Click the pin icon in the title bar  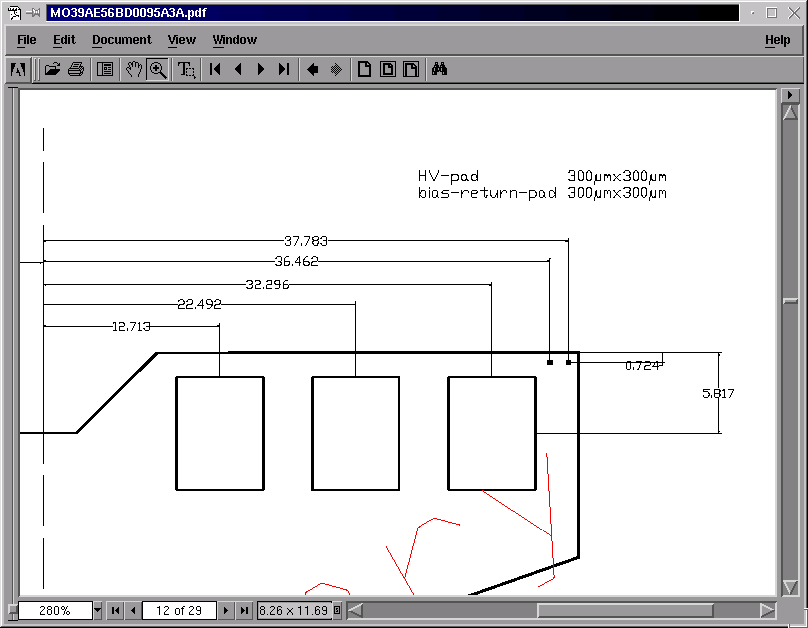coord(34,13)
